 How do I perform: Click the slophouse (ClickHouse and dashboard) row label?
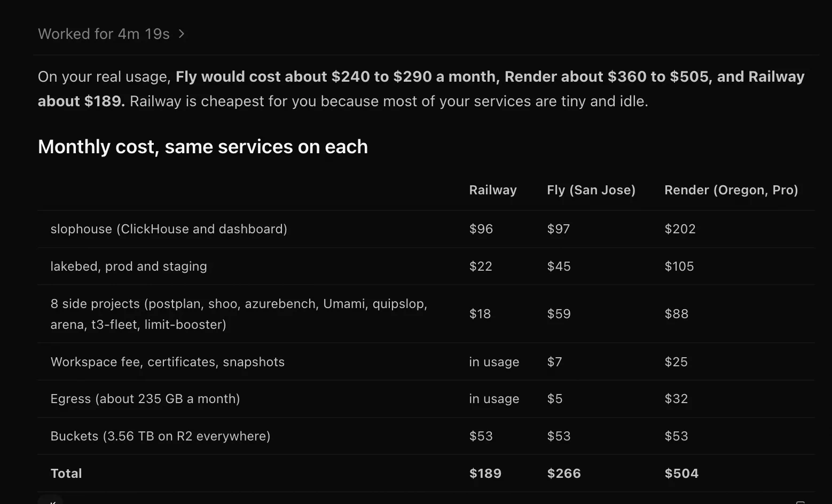[x=169, y=229]
